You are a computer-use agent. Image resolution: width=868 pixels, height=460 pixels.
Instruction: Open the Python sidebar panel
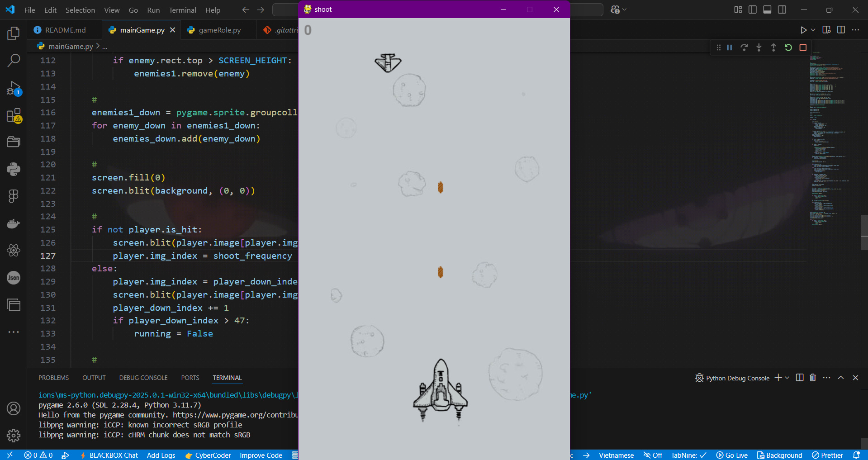(14, 169)
